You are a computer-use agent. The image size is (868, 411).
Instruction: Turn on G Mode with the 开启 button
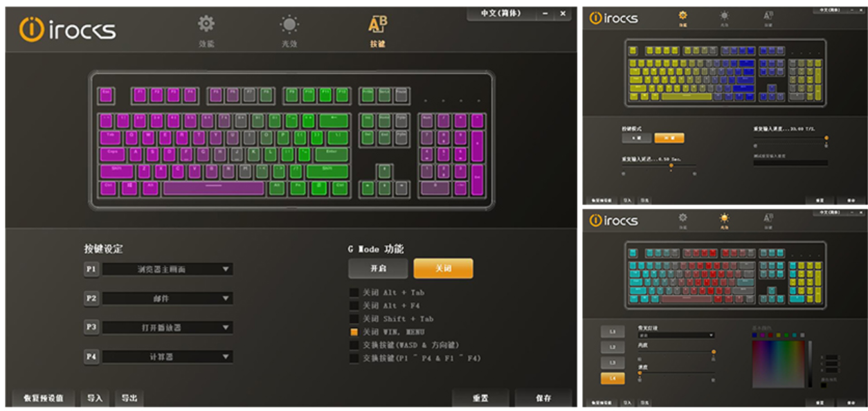pos(378,268)
